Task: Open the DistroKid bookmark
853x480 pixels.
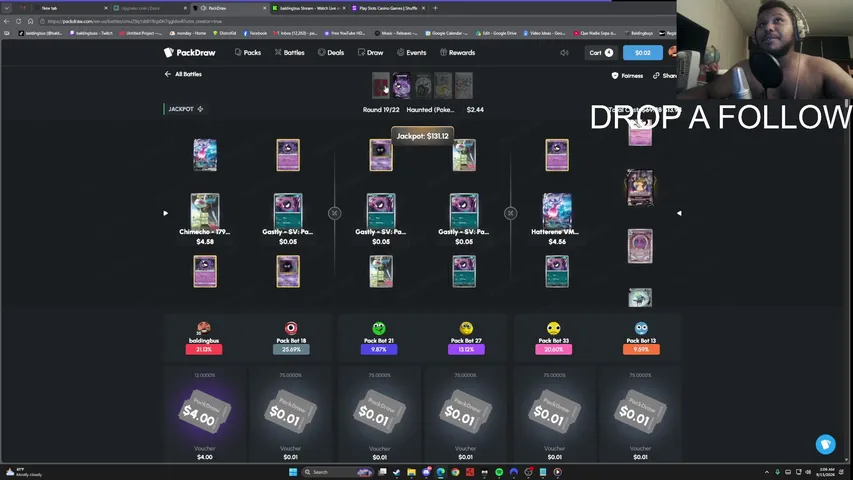Action: pyautogui.click(x=224, y=33)
